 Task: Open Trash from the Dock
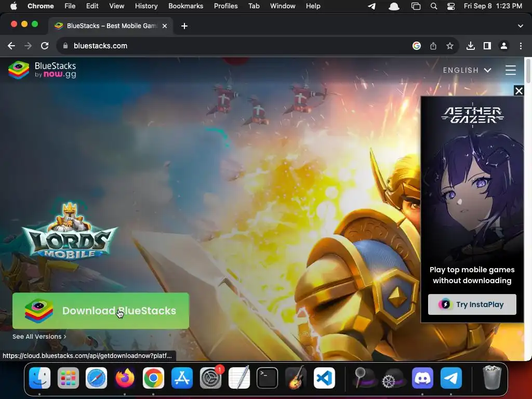coord(492,378)
